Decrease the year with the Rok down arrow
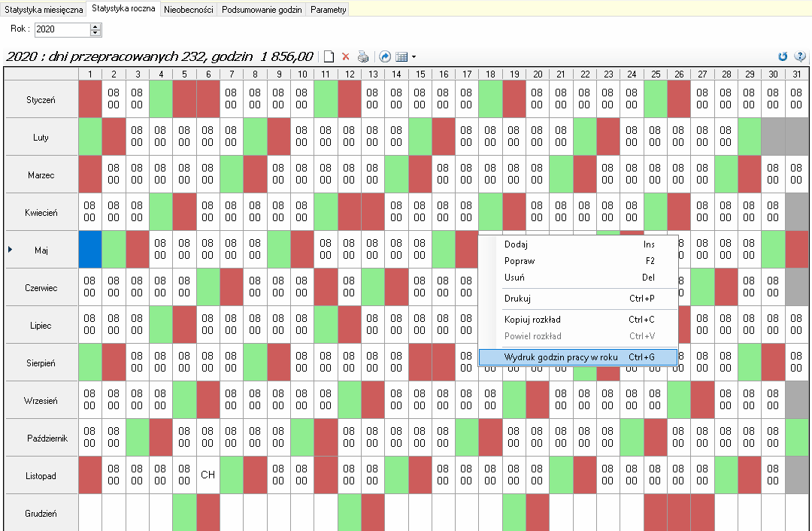 tap(95, 33)
